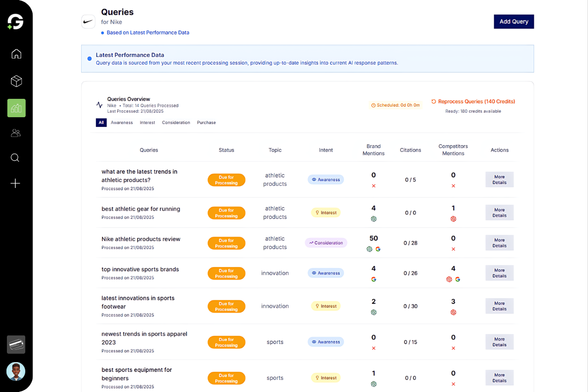Switch to the Consideration filter tab
This screenshot has width=588, height=392.
point(176,122)
